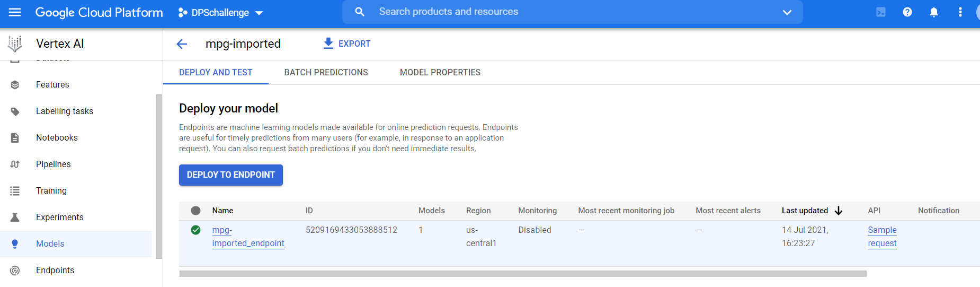The image size is (980, 287).
Task: Open Notebooks in the sidebar
Action: pos(57,137)
